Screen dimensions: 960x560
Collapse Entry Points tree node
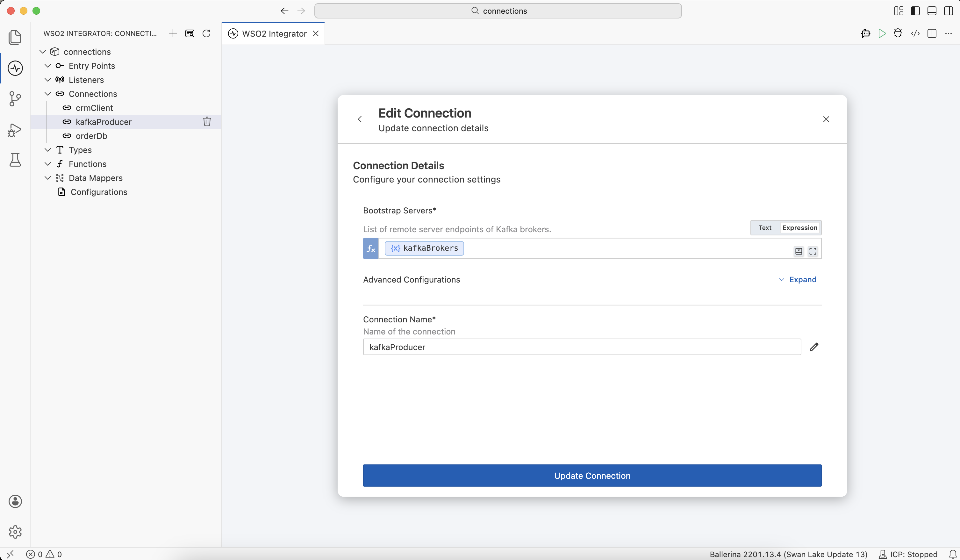(48, 66)
